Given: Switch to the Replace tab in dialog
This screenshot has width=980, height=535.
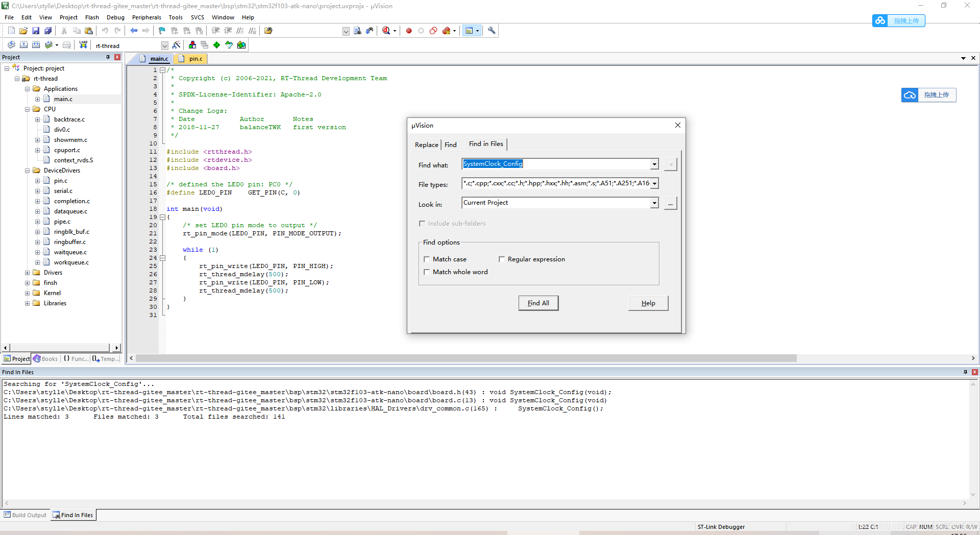Looking at the screenshot, I should pyautogui.click(x=426, y=145).
